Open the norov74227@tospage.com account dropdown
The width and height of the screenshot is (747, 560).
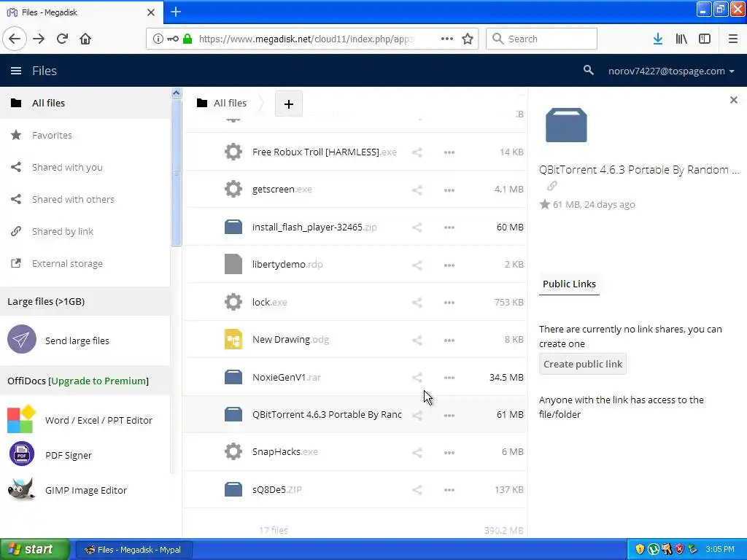pyautogui.click(x=671, y=71)
